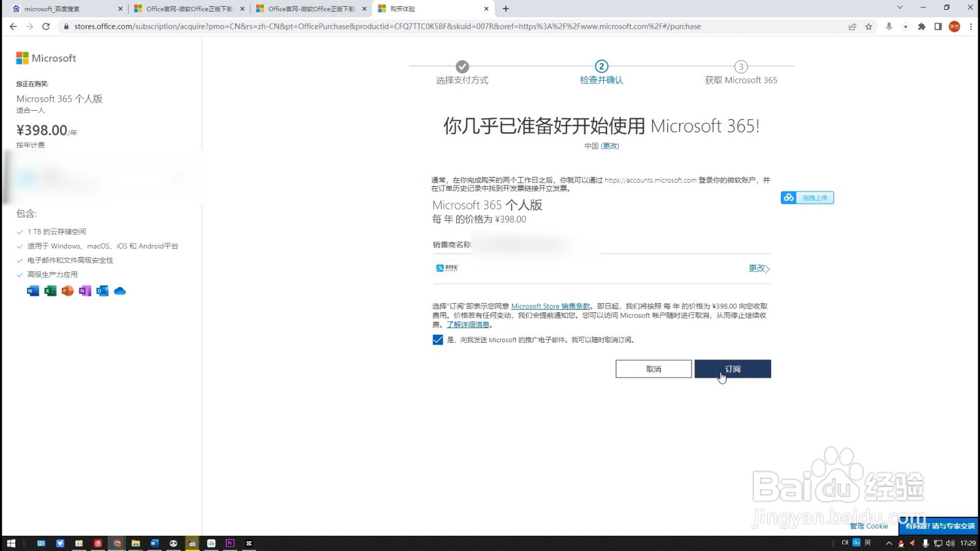This screenshot has height=551, width=980.
Task: Open NetEase Cloud Music from the taskbar
Action: [98, 543]
